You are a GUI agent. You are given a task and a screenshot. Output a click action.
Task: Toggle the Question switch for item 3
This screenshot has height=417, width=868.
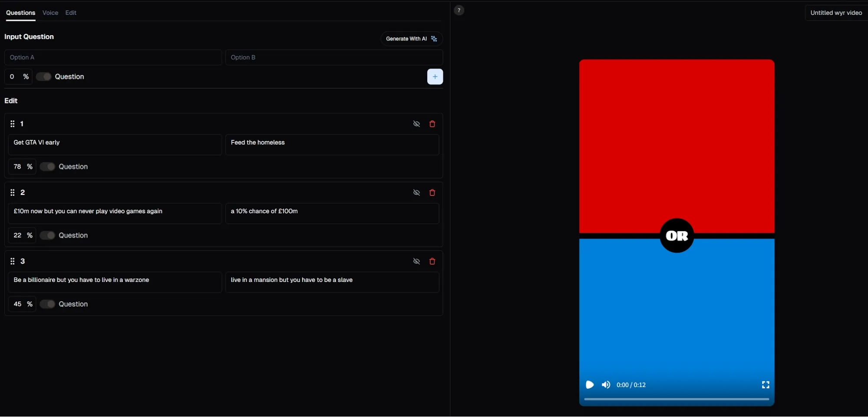click(x=47, y=304)
